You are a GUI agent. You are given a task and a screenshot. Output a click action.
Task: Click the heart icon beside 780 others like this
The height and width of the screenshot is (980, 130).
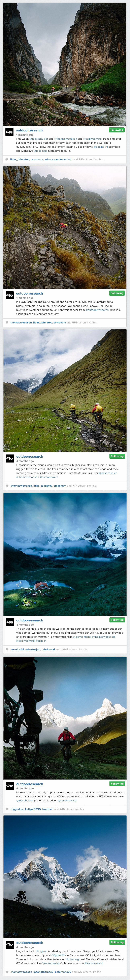coord(6,159)
